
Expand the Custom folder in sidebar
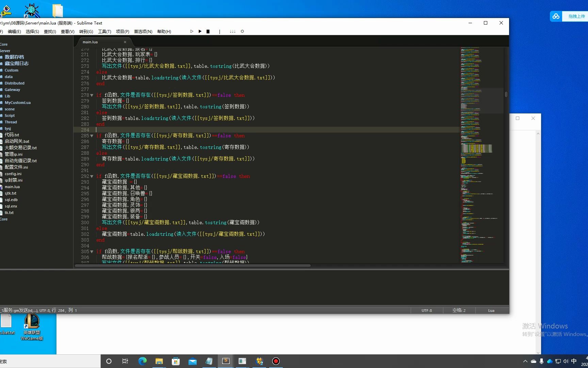point(11,70)
